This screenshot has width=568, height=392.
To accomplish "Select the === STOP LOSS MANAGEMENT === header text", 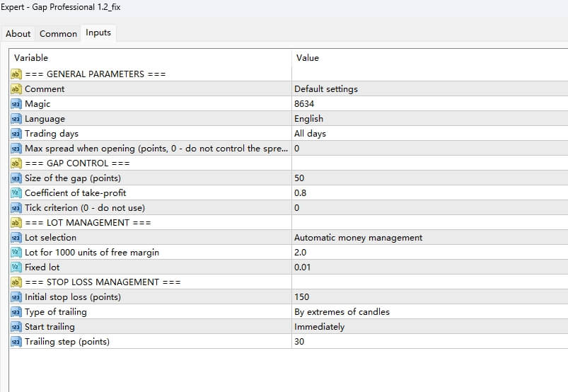I will pos(103,282).
